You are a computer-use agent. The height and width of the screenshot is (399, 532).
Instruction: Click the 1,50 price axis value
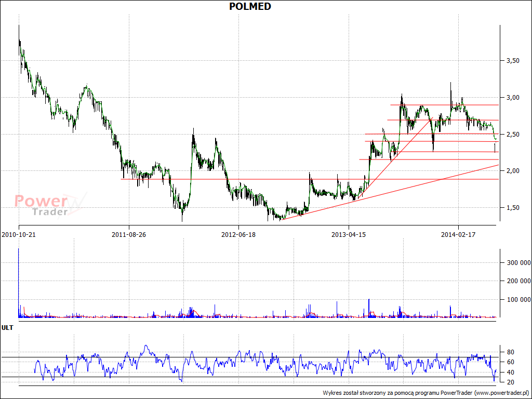click(513, 208)
